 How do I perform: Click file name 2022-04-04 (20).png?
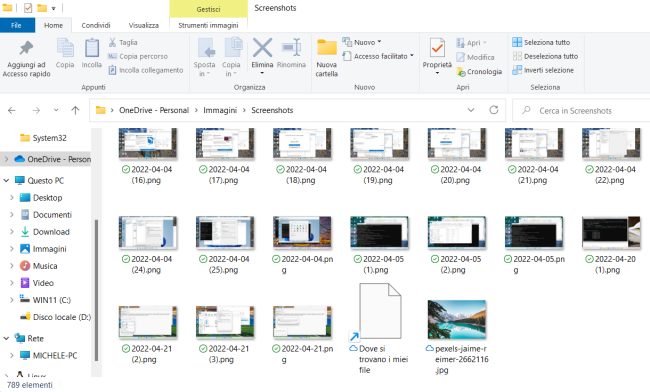tap(456, 174)
